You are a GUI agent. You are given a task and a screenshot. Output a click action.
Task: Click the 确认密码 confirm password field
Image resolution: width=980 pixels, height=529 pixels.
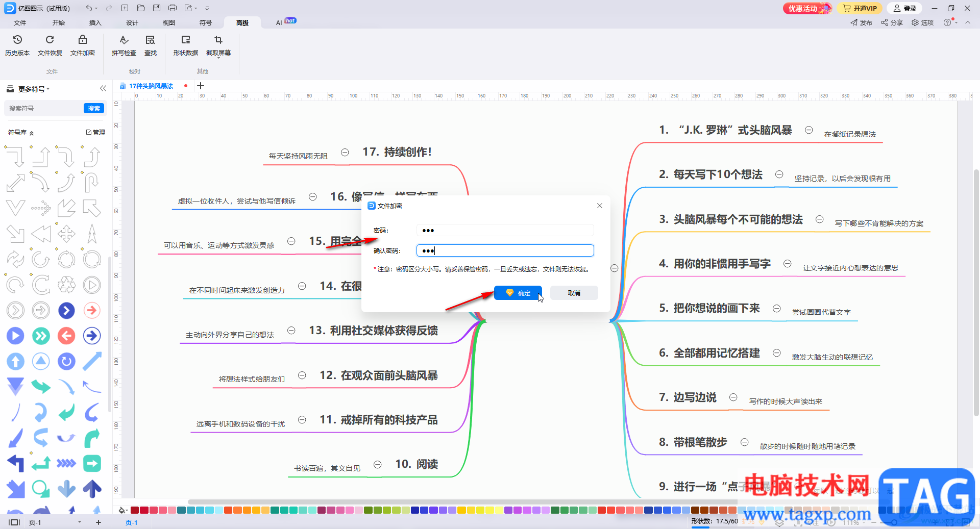pos(505,250)
